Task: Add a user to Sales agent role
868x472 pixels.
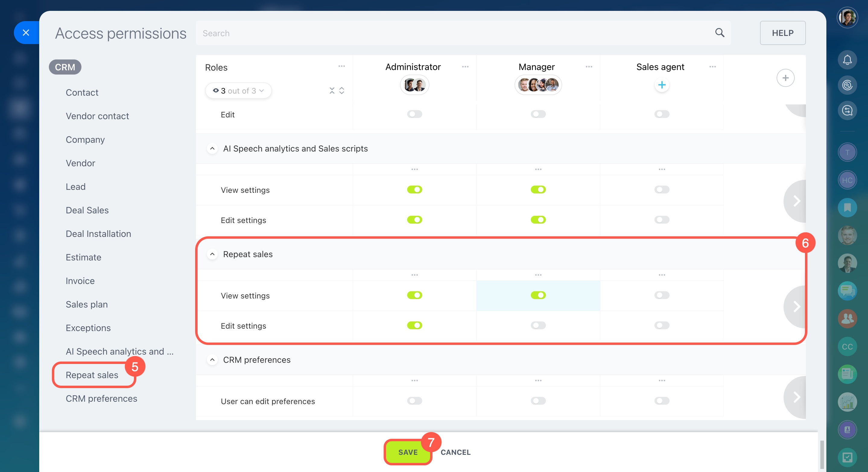Action: (661, 85)
